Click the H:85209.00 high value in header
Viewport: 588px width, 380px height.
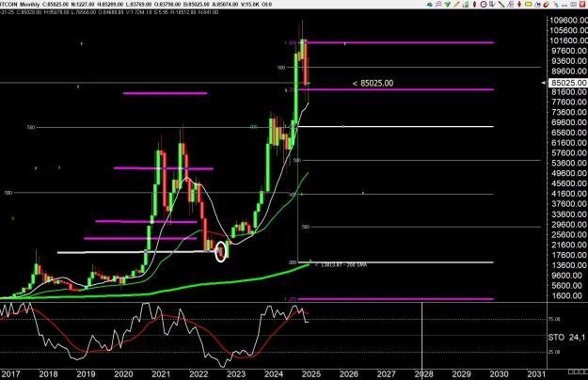click(112, 4)
